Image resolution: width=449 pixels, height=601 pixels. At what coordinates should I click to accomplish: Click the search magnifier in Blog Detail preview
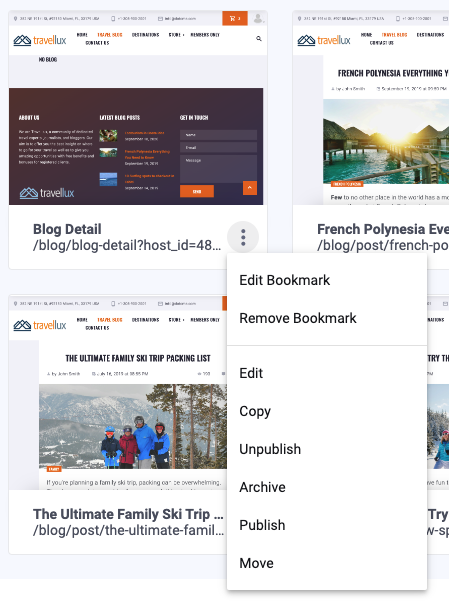point(259,38)
